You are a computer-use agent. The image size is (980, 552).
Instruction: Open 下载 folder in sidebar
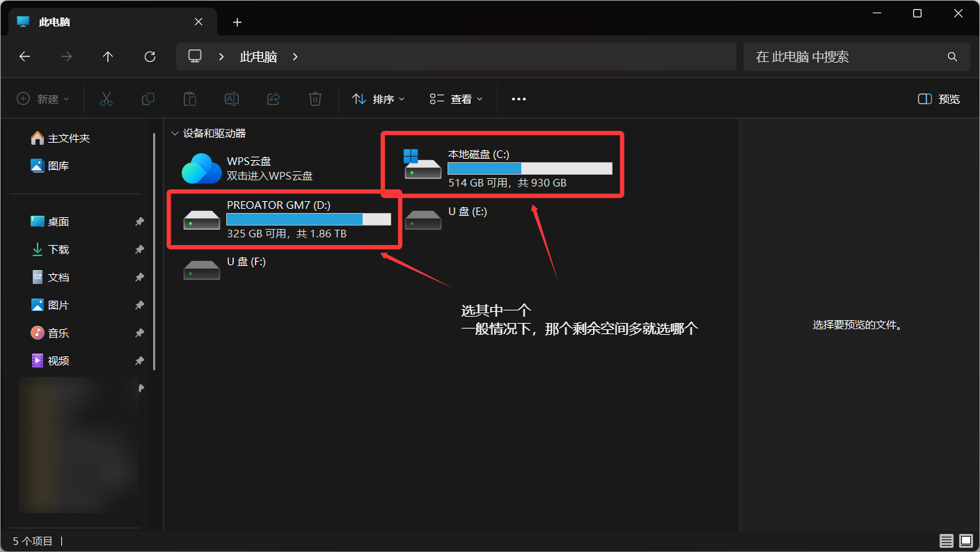click(x=58, y=249)
